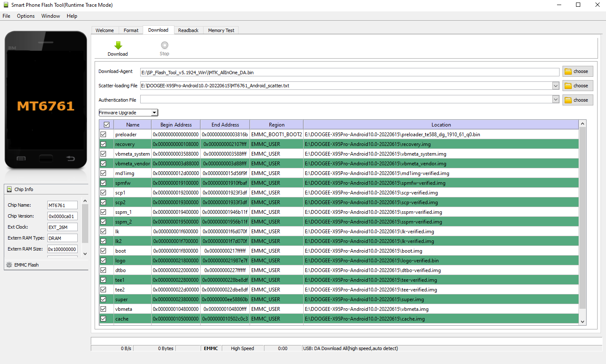Choose Scatter-loading file via folder button
The width and height of the screenshot is (606, 364).
point(577,86)
